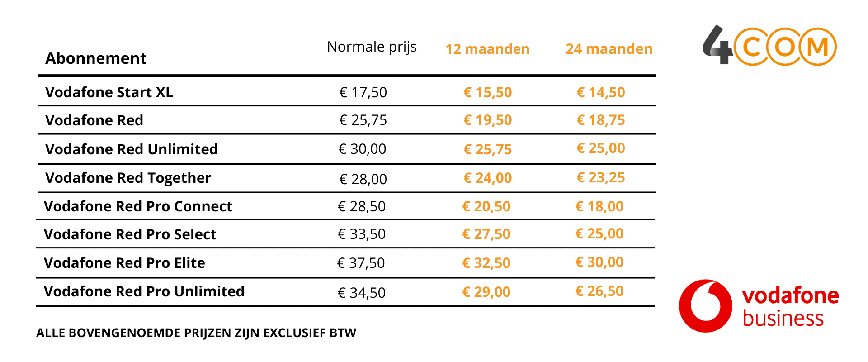868x362 pixels.
Task: Click Vodafone Red Pro Unlimited label
Action: (144, 291)
